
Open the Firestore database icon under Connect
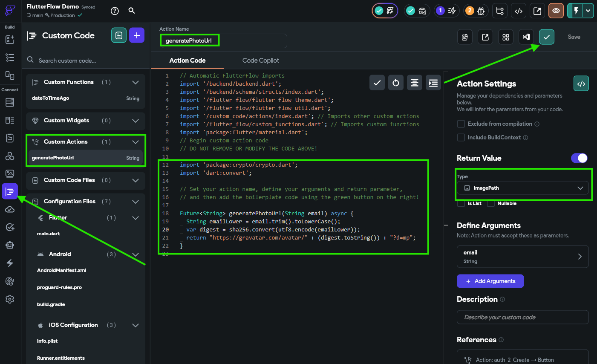10,102
